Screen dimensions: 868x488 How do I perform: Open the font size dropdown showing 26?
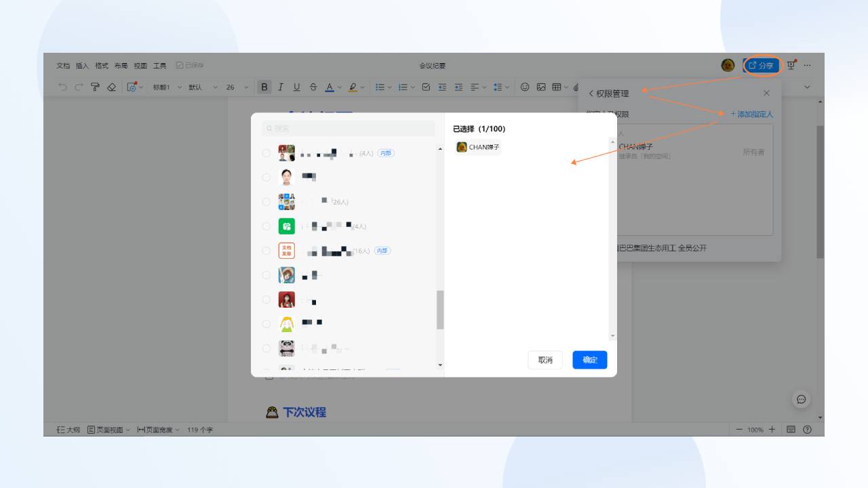[237, 87]
